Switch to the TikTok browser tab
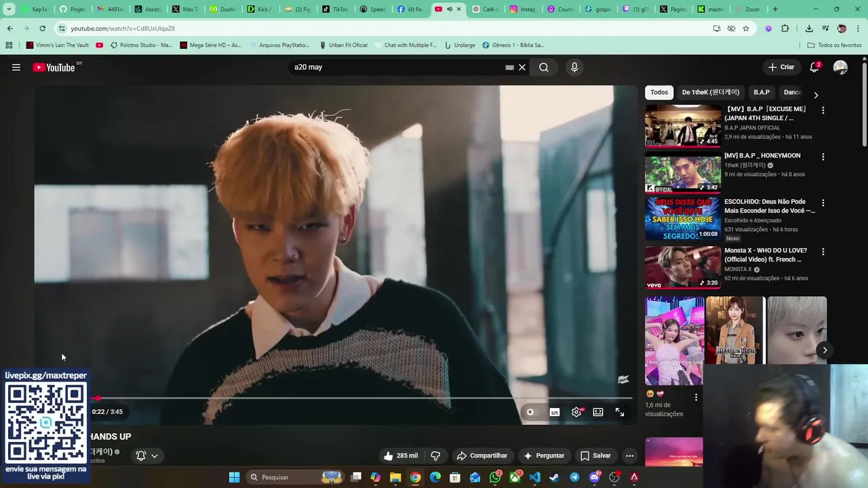Image resolution: width=868 pixels, height=488 pixels. [x=335, y=9]
